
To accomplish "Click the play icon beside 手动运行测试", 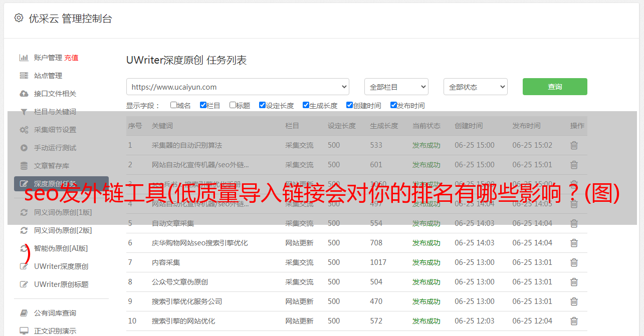I will 24,148.
